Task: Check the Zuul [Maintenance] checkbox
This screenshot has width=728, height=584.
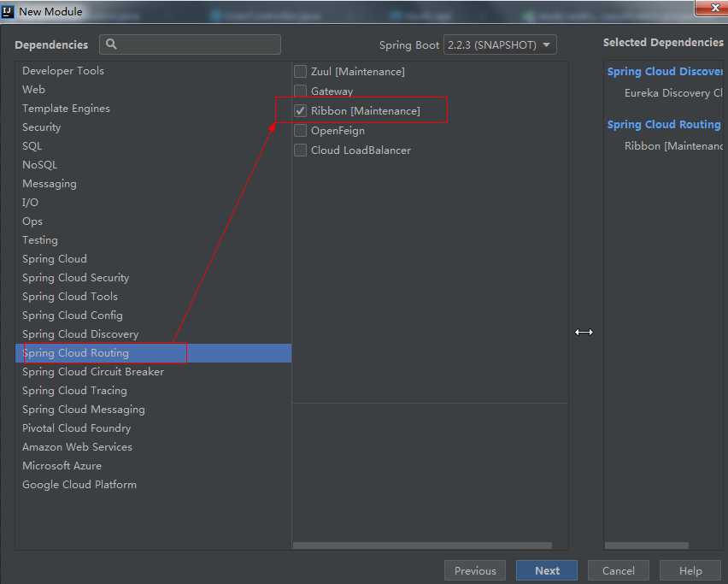Action: point(301,72)
